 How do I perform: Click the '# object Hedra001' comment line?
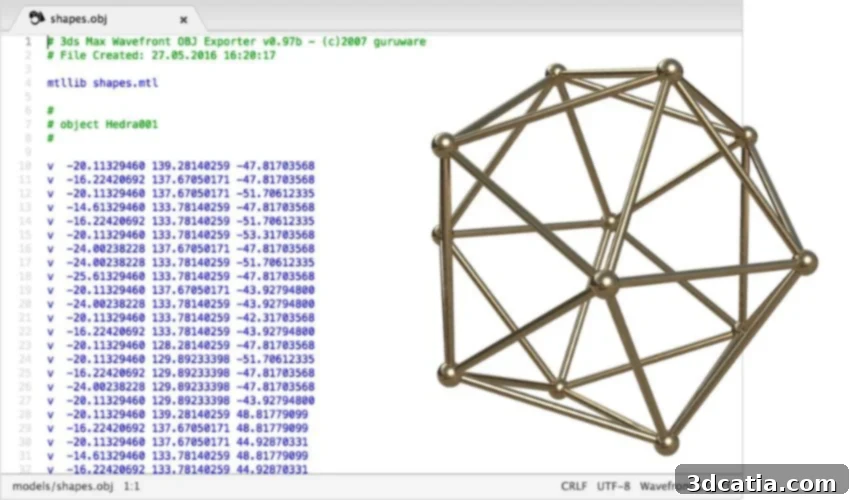[102, 124]
